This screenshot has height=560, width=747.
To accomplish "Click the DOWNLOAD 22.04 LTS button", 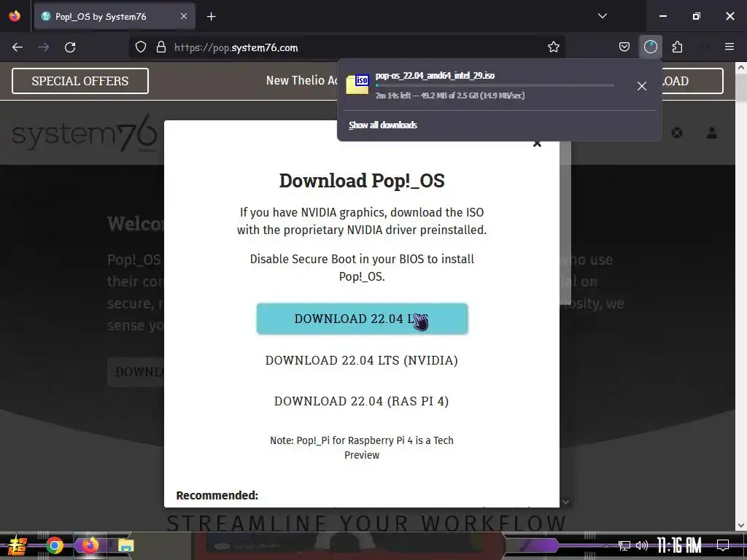I will pos(362,319).
